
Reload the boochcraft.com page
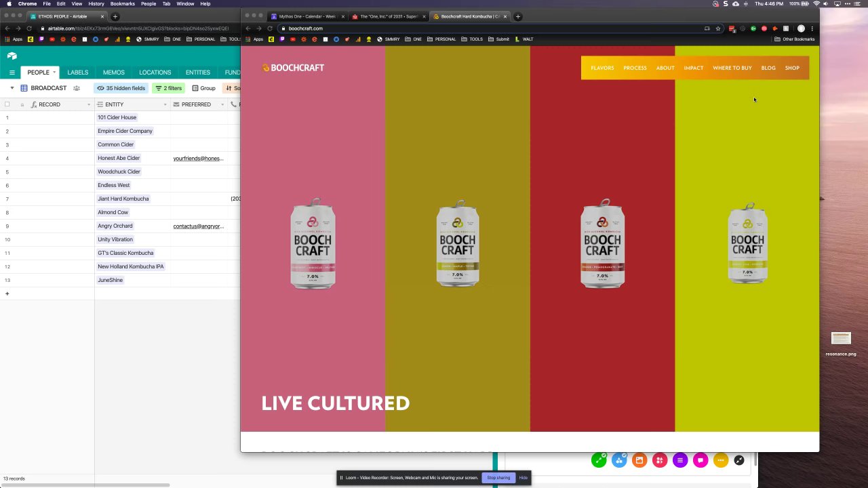(270, 28)
